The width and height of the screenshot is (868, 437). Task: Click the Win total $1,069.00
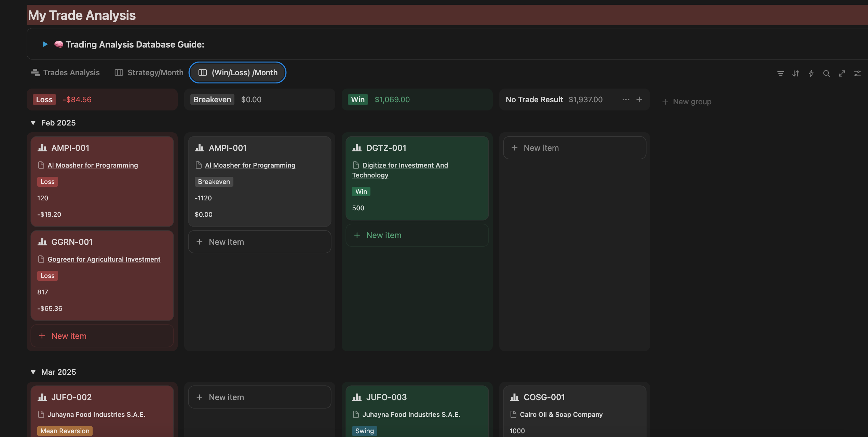click(392, 100)
